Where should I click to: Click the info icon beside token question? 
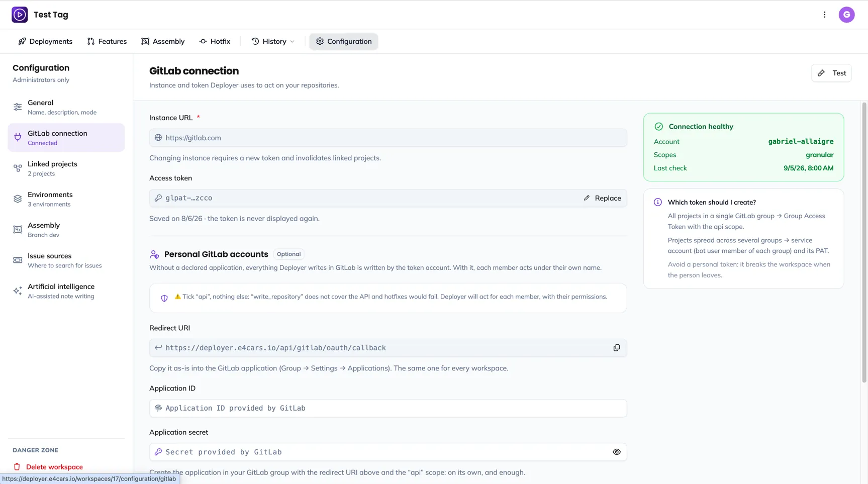click(x=657, y=202)
